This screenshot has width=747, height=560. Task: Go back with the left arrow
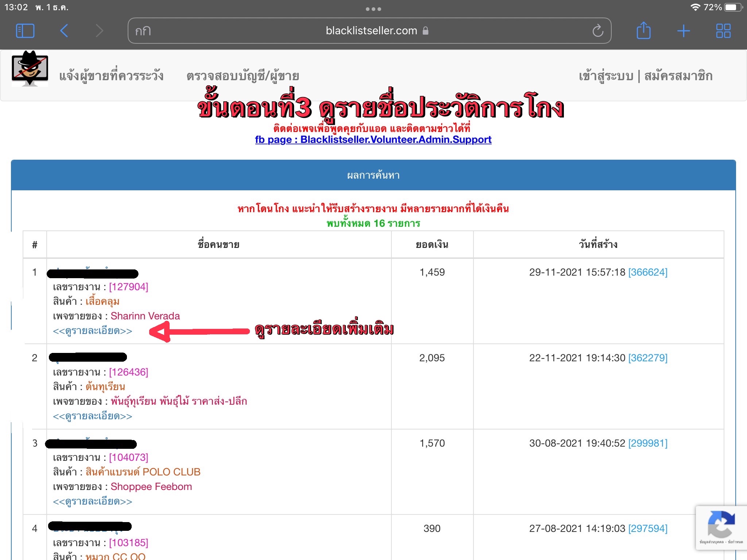(x=64, y=31)
